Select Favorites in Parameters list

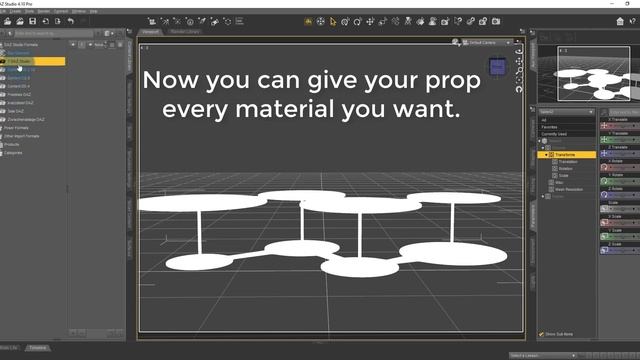pos(566,127)
